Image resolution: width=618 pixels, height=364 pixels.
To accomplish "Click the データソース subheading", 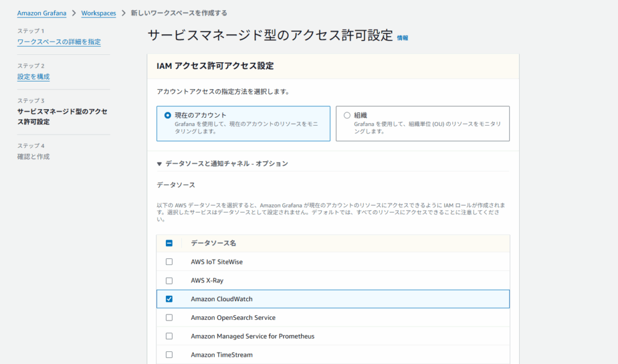I will pyautogui.click(x=176, y=185).
